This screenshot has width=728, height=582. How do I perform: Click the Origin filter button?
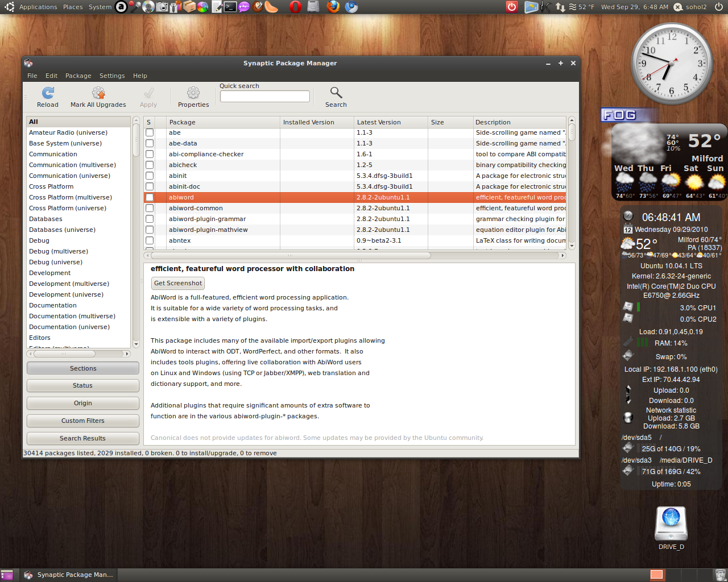[83, 403]
